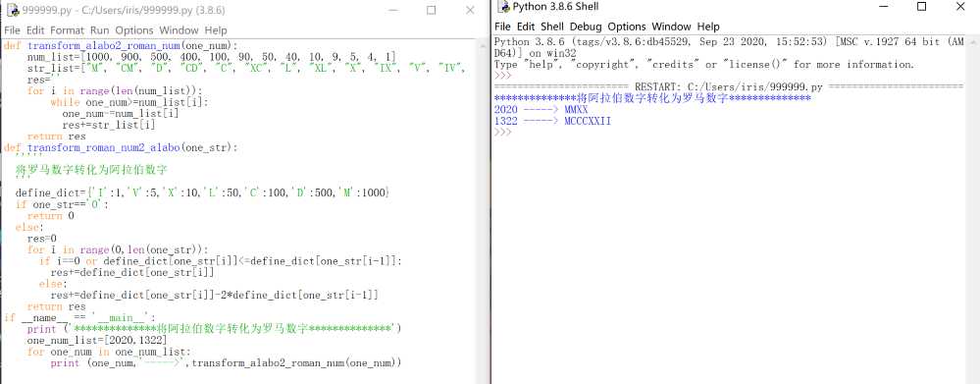Click the def transform_roman_num2_alabo line
Image resolution: width=980 pixels, height=384 pixels.
pos(121,147)
